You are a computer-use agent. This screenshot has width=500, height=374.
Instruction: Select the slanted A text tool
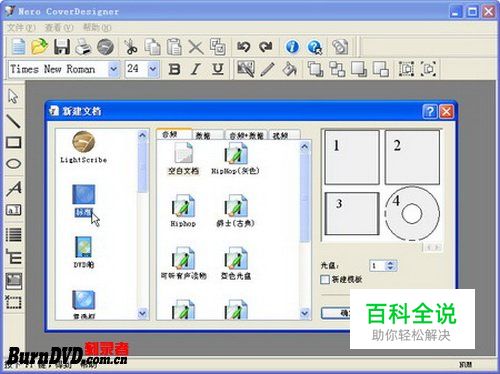(x=14, y=188)
